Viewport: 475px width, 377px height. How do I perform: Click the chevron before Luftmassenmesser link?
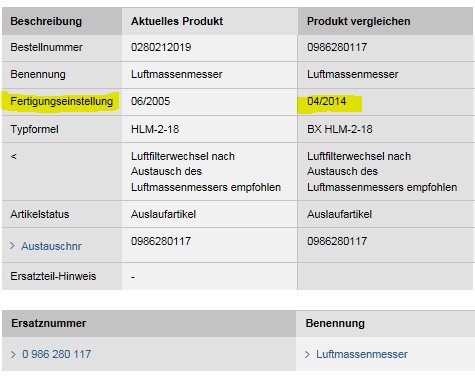coord(307,354)
